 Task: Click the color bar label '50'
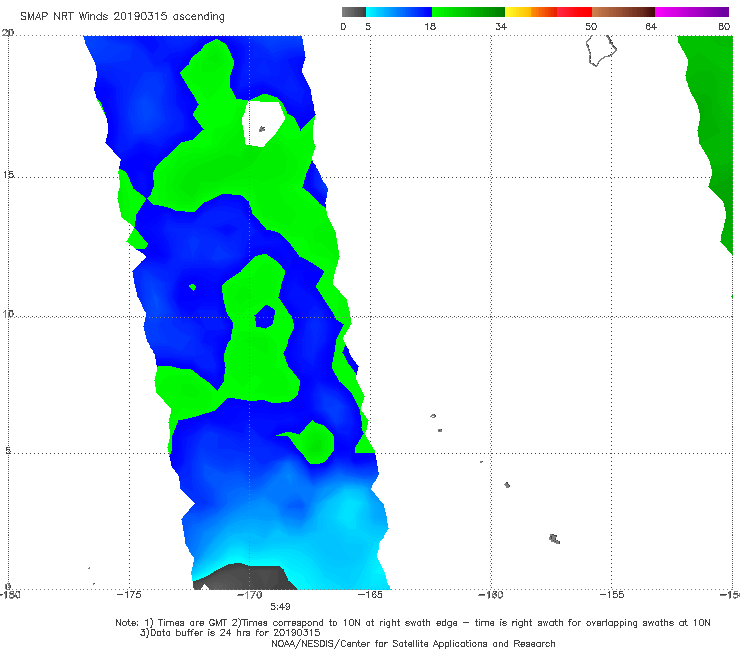click(591, 26)
